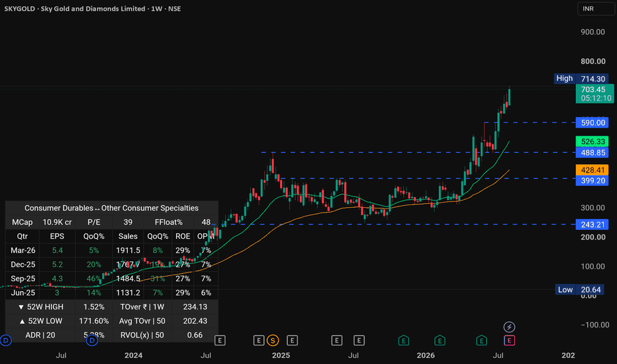The image size is (617, 364).
Task: Select the 488.85 horizontal line price tag
Action: click(x=592, y=153)
